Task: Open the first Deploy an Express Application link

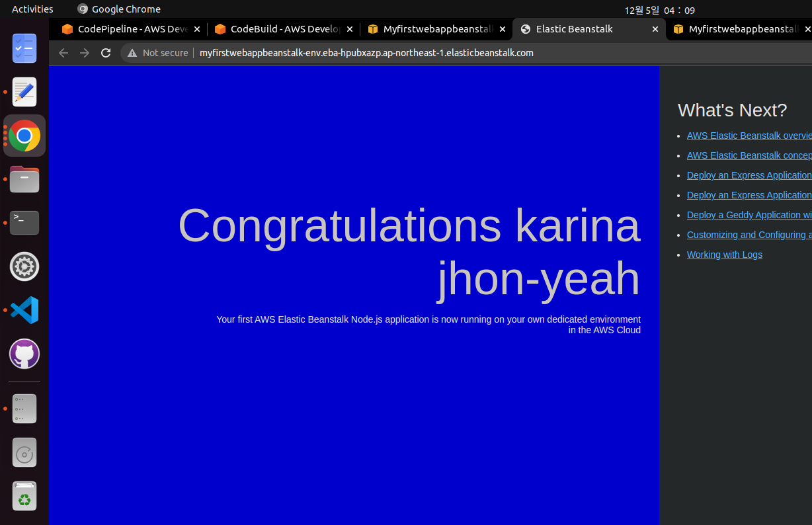Action: (x=749, y=175)
